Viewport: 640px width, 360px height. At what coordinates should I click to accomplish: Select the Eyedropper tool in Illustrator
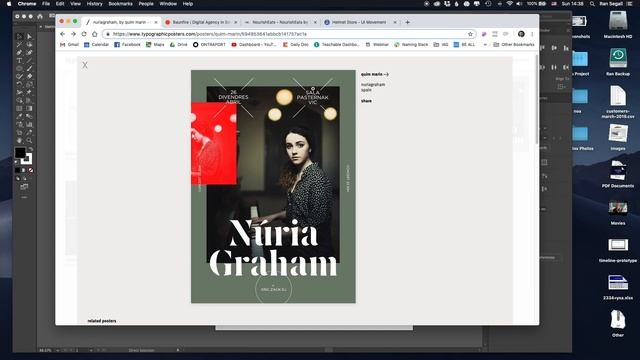(x=19, y=116)
